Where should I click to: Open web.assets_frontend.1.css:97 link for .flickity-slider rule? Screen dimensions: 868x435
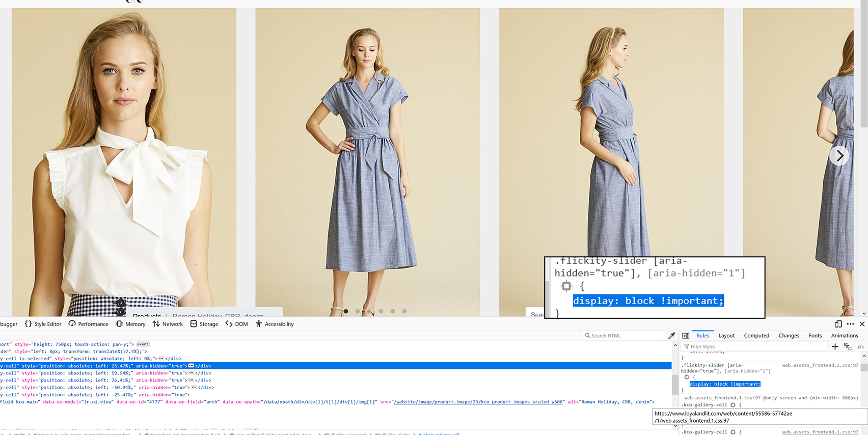point(820,365)
